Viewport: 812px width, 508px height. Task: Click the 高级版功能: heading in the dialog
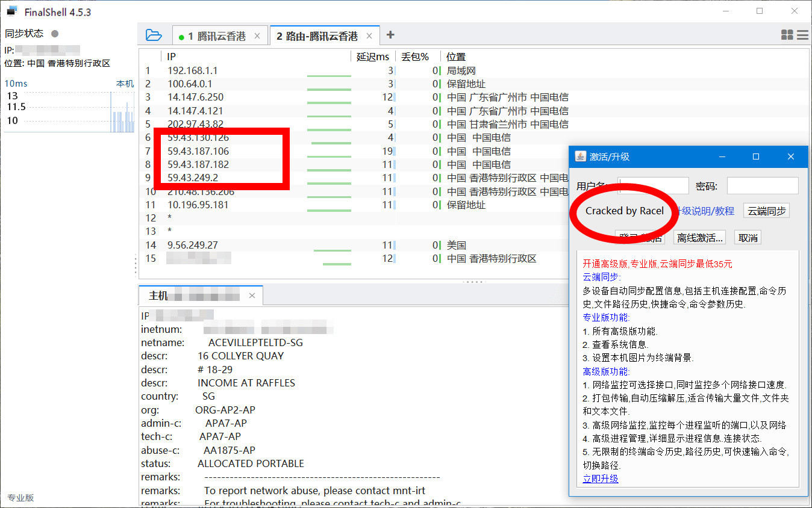[607, 371]
